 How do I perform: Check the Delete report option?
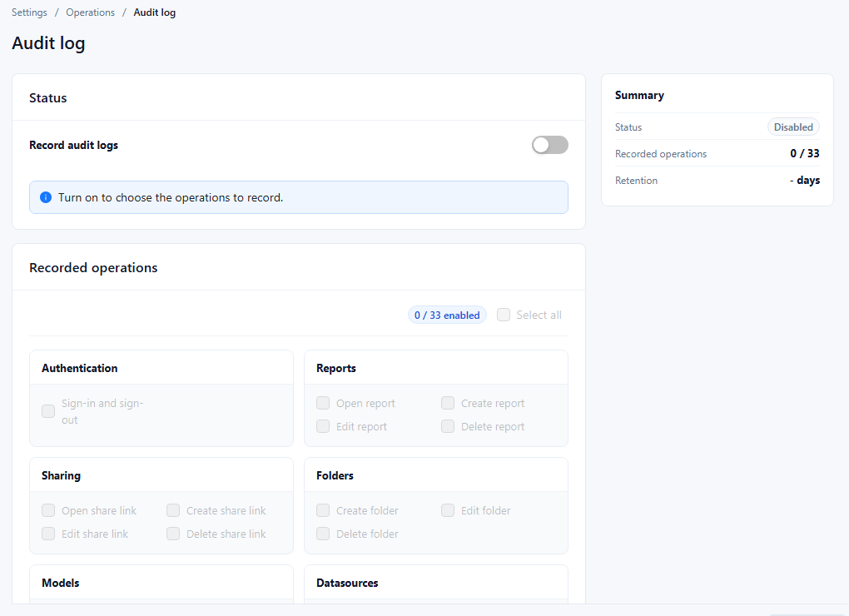[448, 426]
